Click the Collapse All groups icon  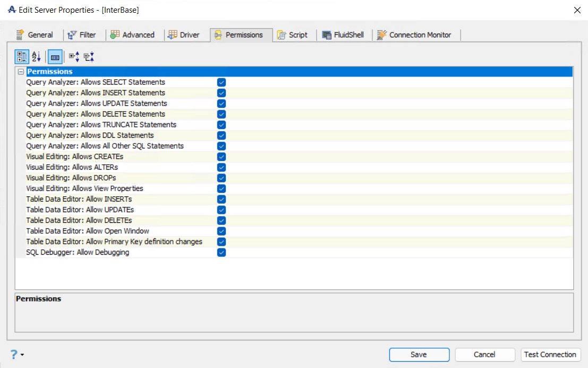coord(89,57)
